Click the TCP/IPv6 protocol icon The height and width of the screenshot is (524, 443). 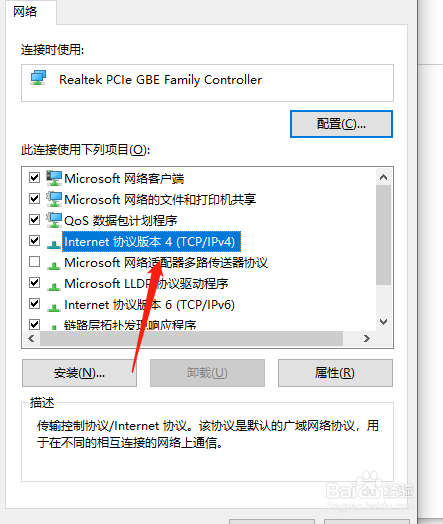coord(54,307)
